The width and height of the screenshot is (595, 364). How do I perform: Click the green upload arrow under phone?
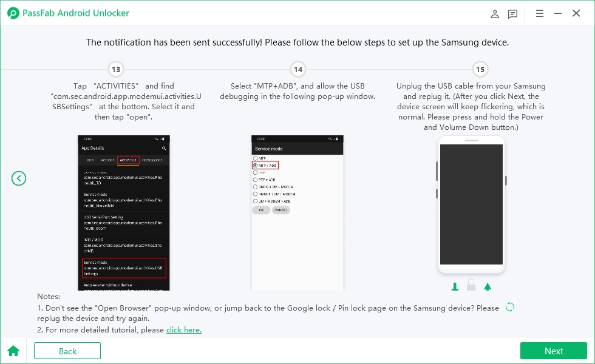(487, 286)
